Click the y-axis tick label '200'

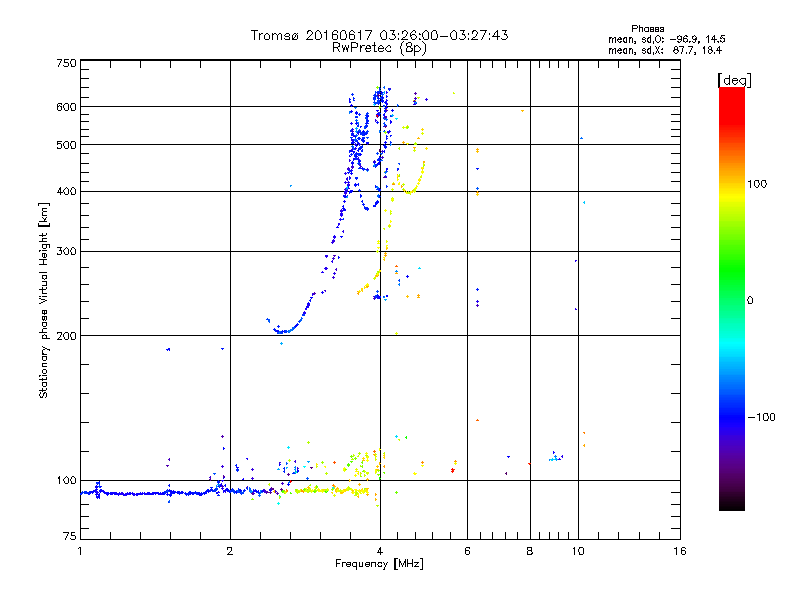pyautogui.click(x=66, y=336)
